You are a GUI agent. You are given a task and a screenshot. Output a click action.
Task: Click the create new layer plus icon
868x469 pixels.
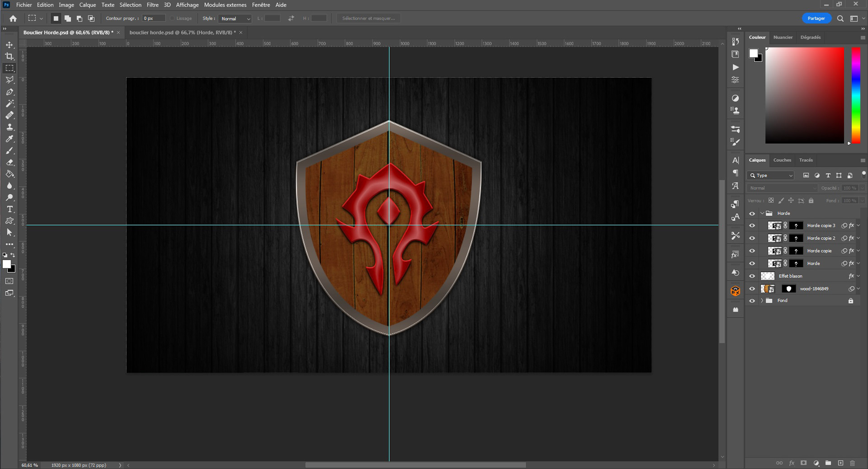840,463
